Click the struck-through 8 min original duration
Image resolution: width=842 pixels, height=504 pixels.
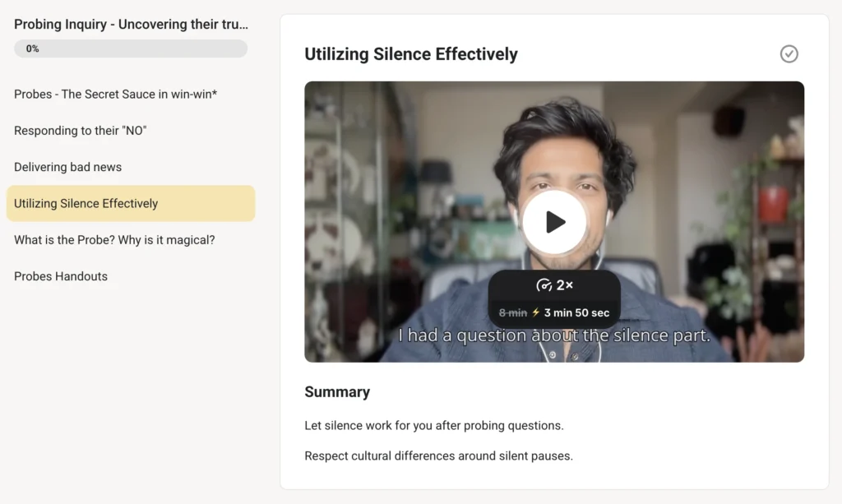pos(512,312)
